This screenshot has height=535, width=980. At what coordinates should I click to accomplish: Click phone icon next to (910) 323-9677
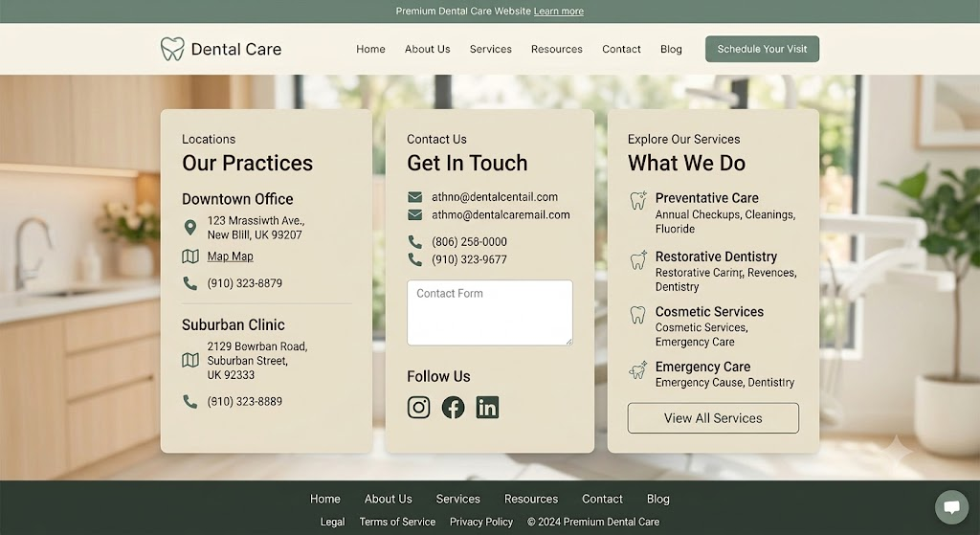(x=415, y=259)
